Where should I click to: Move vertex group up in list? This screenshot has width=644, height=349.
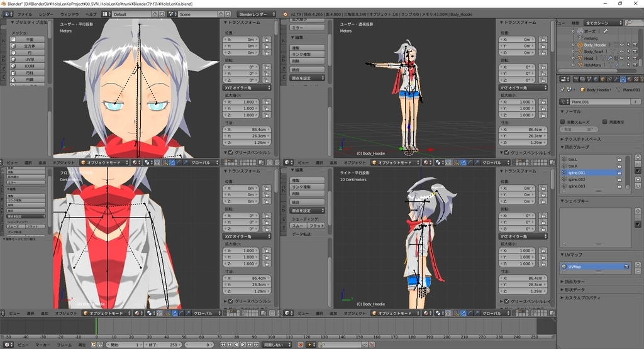click(x=638, y=179)
